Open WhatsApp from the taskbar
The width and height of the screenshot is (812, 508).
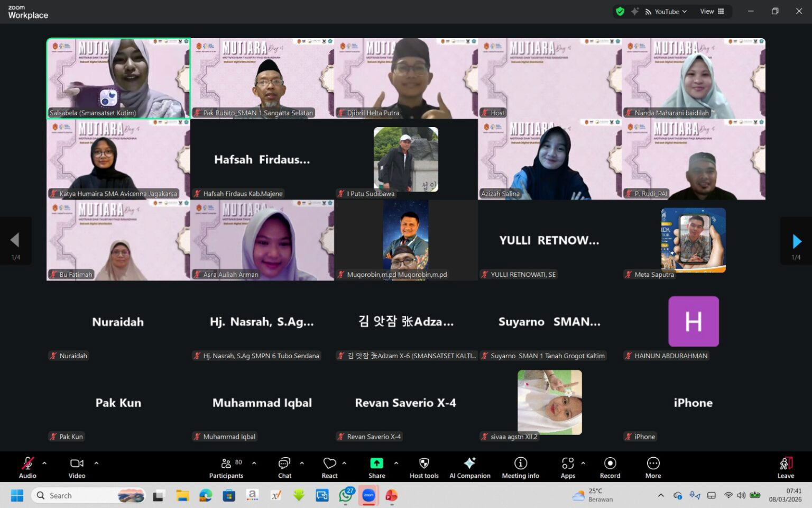345,495
